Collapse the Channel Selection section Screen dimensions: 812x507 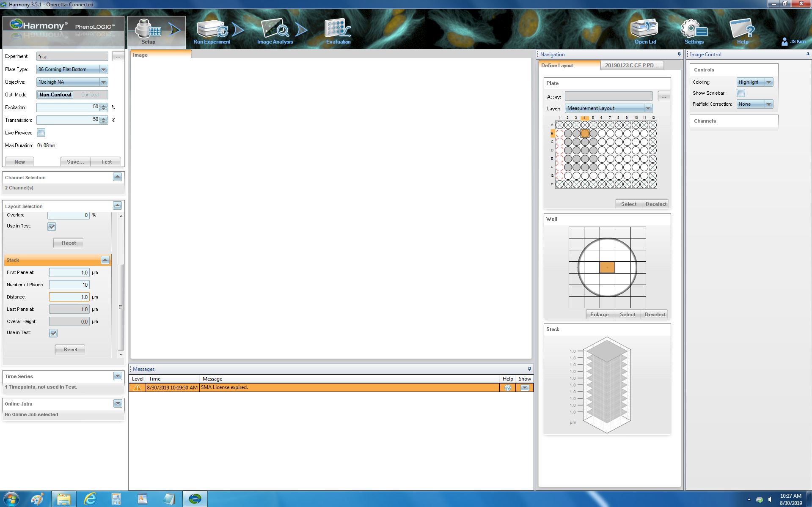pyautogui.click(x=117, y=177)
